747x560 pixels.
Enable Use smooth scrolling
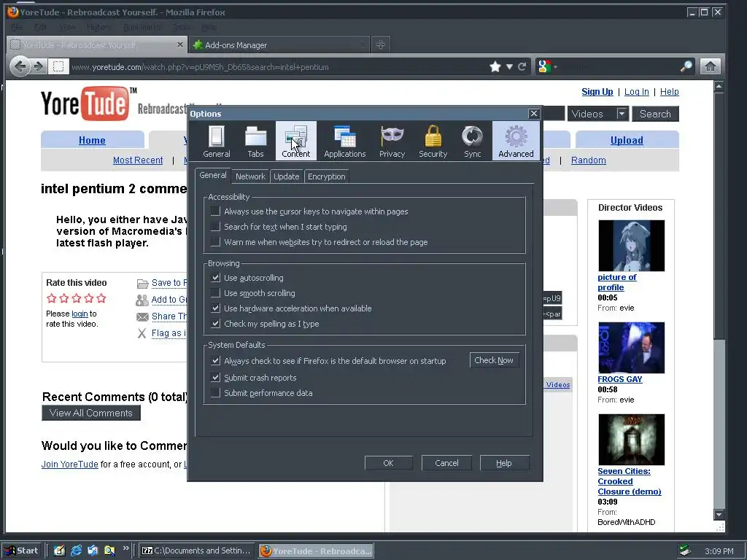pyautogui.click(x=215, y=293)
